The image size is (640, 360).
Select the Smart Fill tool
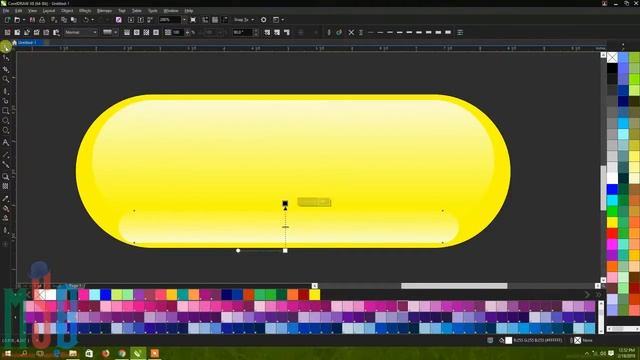[6, 218]
